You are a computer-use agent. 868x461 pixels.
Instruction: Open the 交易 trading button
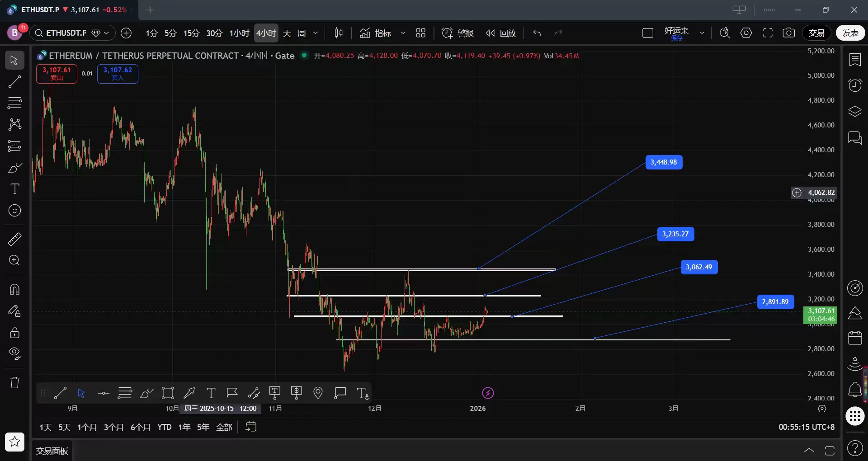click(816, 33)
